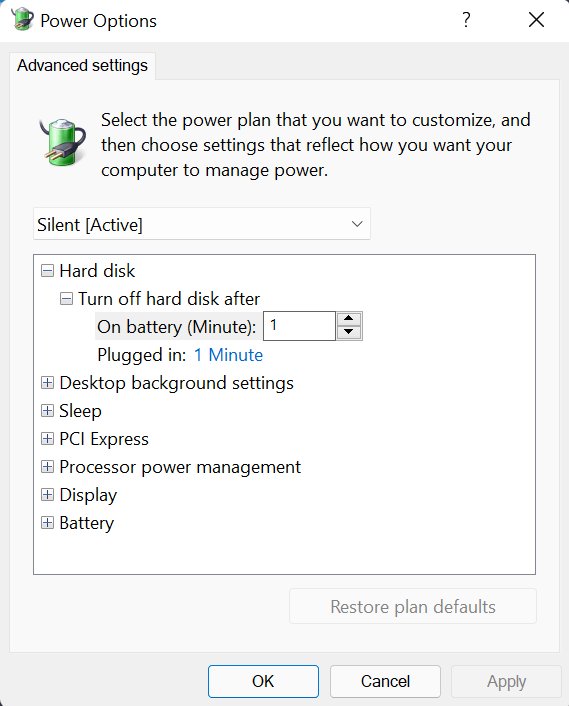Image resolution: width=569 pixels, height=706 pixels.
Task: Expand Desktop background settings
Action: point(47,383)
